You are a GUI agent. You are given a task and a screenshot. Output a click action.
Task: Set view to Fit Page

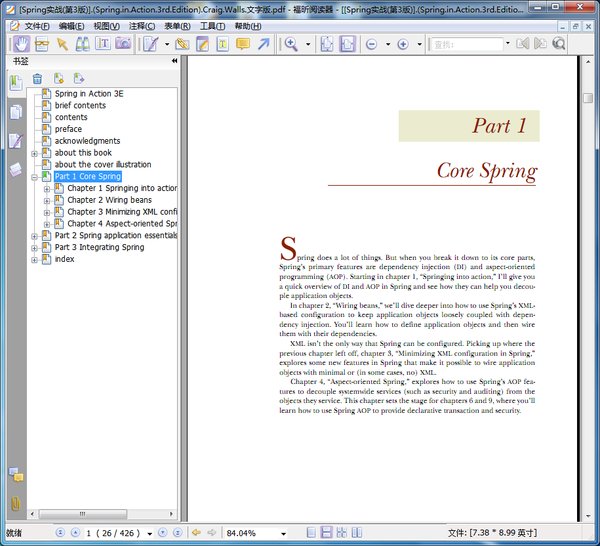(327, 44)
